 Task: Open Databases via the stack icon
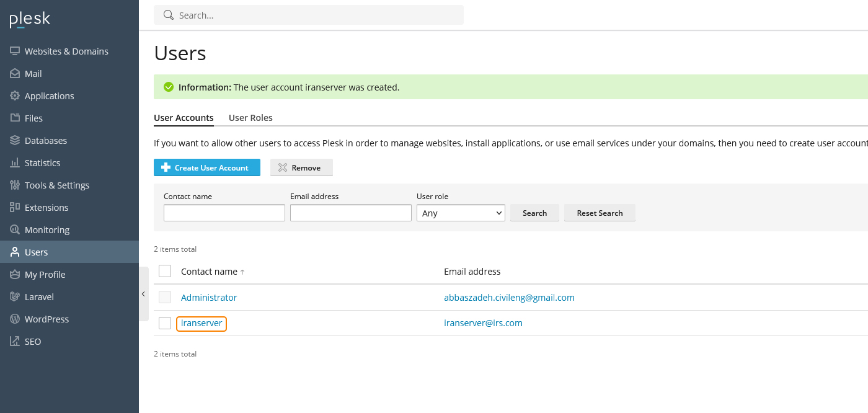pyautogui.click(x=15, y=141)
